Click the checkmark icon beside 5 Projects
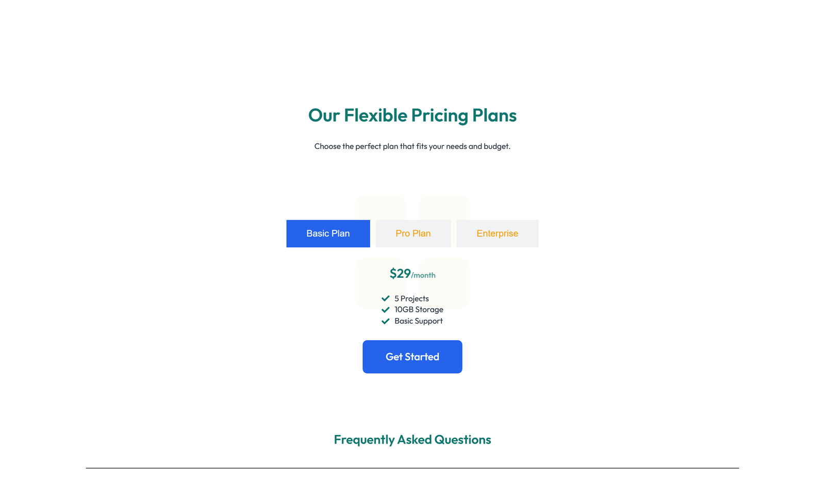825x504 pixels. click(x=385, y=298)
